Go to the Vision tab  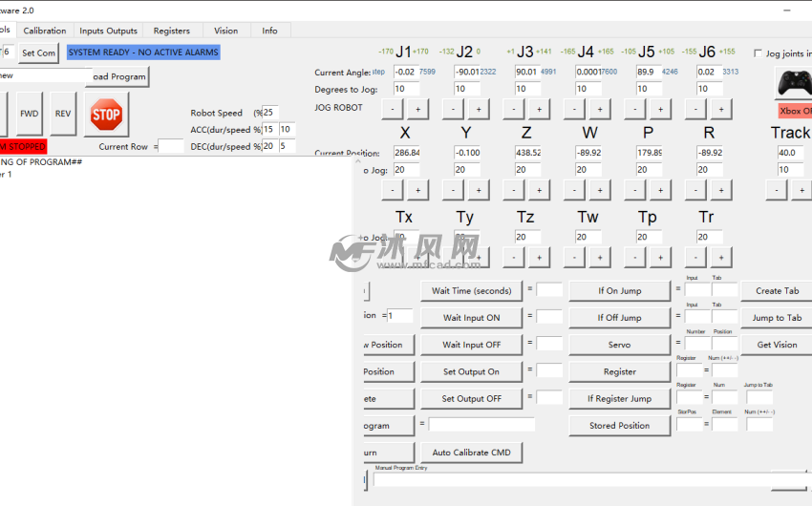(x=225, y=31)
